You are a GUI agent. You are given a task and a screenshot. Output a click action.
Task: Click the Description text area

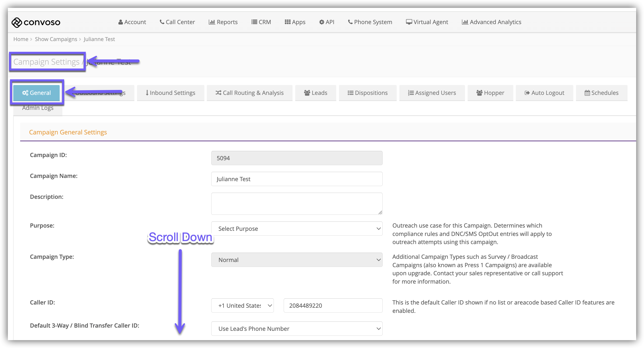tap(296, 203)
